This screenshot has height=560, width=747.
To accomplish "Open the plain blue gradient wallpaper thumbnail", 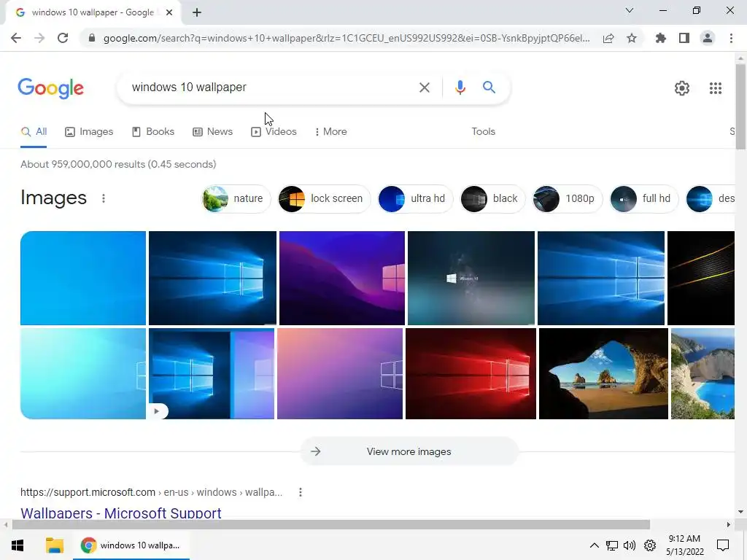I will coord(83,278).
